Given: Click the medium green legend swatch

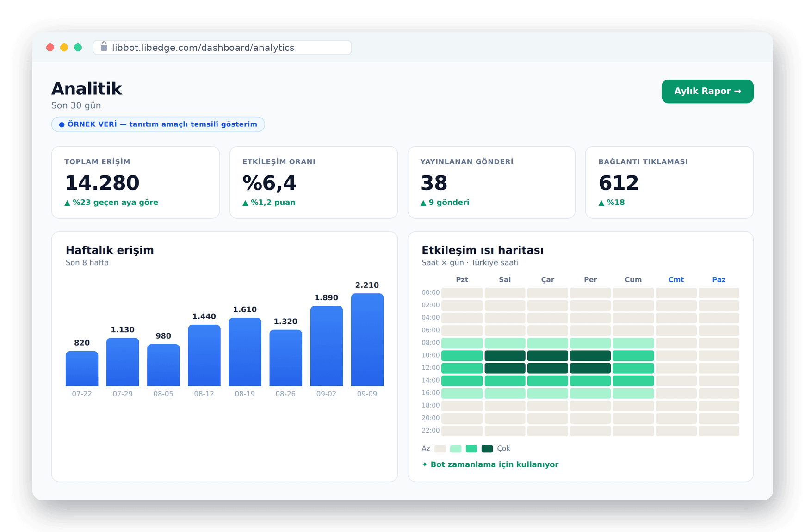Looking at the screenshot, I should point(471,448).
